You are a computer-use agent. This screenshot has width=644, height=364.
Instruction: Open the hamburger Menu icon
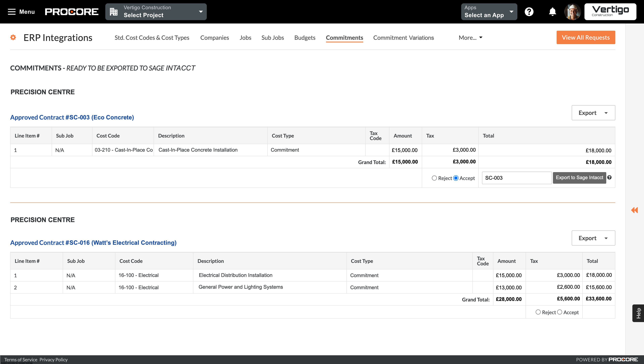12,12
